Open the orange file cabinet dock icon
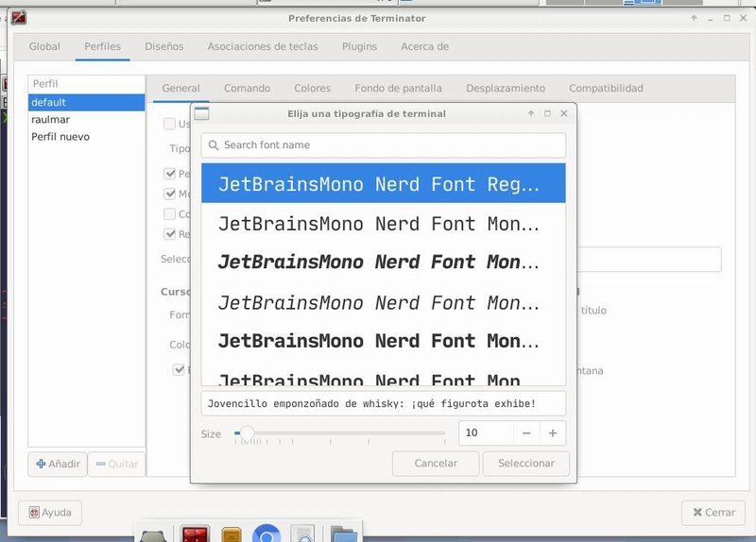 [x=232, y=534]
